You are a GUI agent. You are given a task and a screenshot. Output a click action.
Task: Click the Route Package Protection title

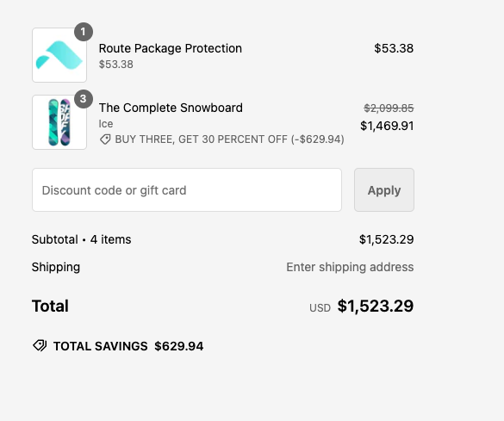pos(171,48)
